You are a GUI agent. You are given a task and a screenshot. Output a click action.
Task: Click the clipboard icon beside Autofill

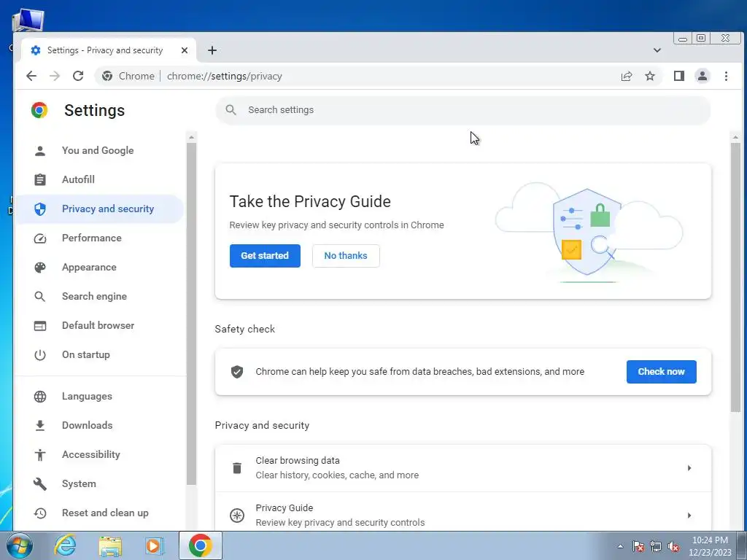pyautogui.click(x=40, y=180)
